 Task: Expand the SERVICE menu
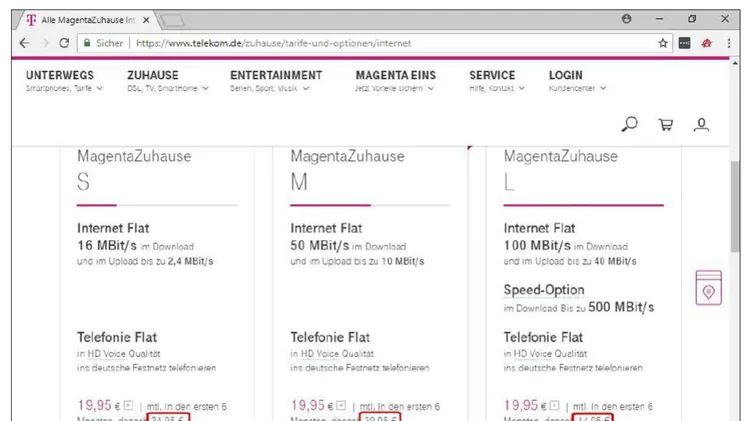pyautogui.click(x=497, y=81)
